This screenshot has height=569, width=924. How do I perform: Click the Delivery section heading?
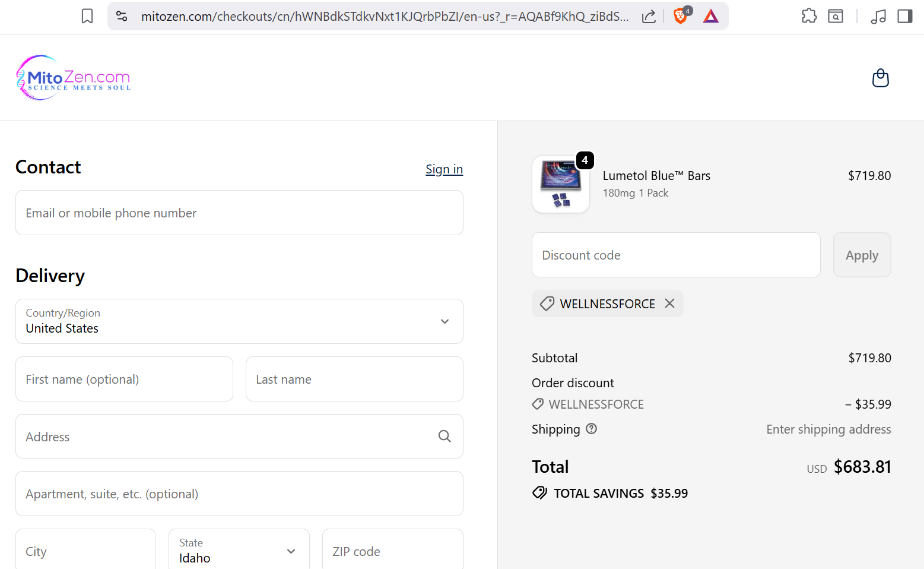pyautogui.click(x=50, y=276)
